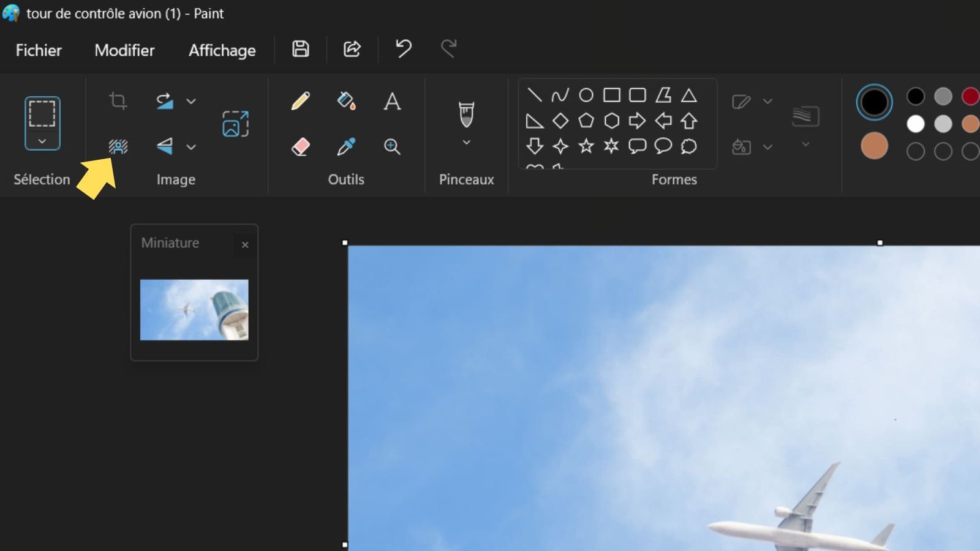The height and width of the screenshot is (551, 980).
Task: Open the Pinceaux brushes dropdown
Action: click(x=466, y=142)
